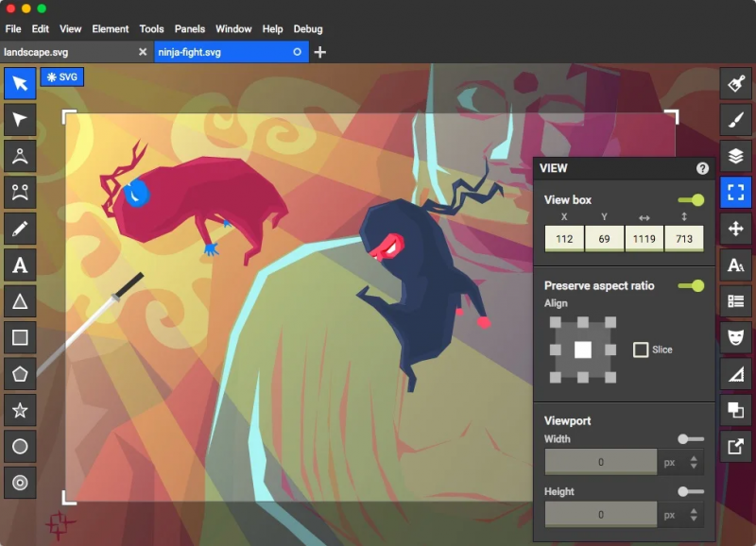Select the Pencil drawing tool

click(20, 228)
